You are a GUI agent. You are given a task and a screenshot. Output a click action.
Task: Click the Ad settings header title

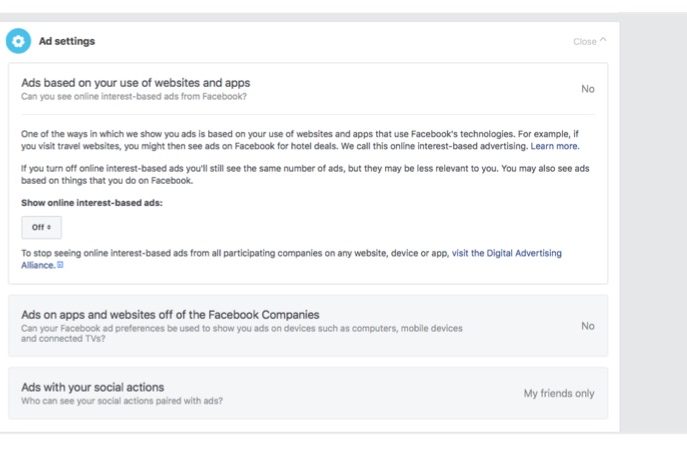pos(67,41)
